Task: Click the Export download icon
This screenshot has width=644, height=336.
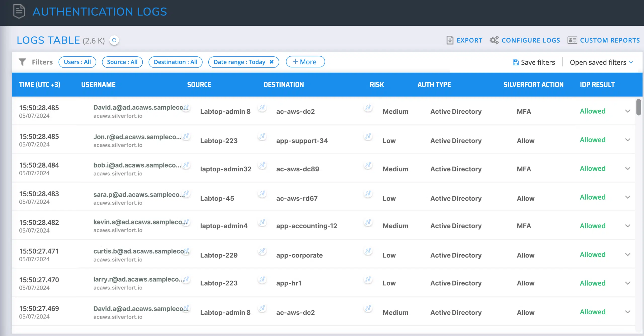Action: pyautogui.click(x=450, y=40)
